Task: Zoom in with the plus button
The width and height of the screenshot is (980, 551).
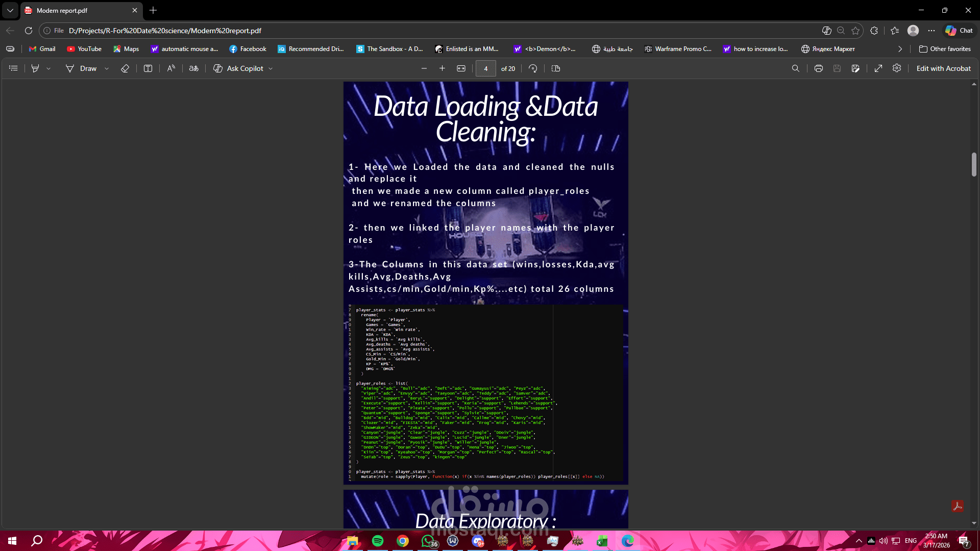Action: [x=442, y=68]
